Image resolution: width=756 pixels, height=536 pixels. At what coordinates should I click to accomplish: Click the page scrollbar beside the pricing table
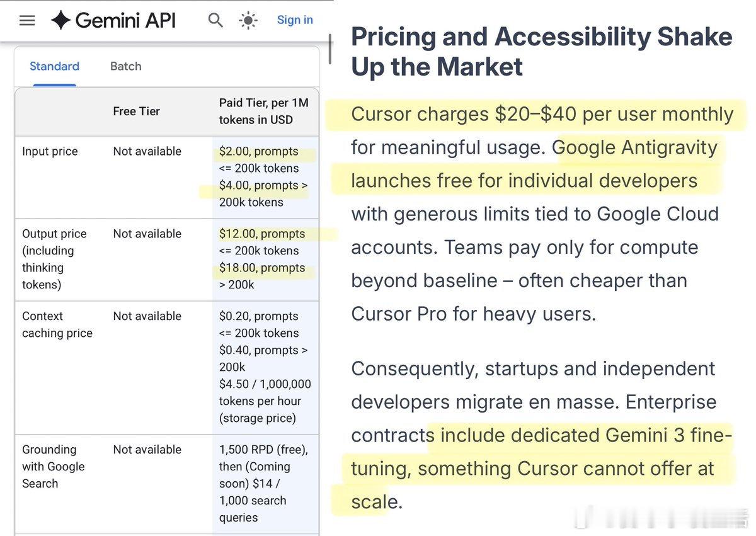point(329,49)
